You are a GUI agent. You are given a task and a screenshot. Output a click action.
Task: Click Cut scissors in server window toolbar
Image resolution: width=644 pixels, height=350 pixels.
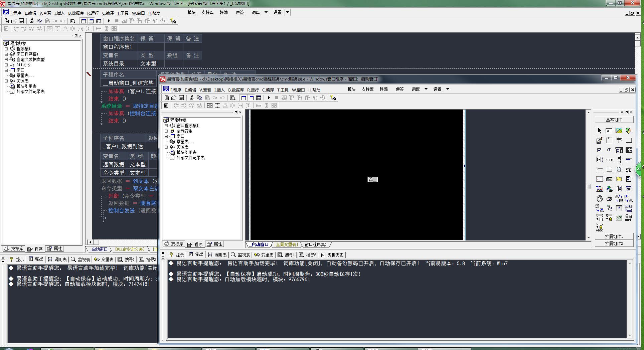pos(192,98)
